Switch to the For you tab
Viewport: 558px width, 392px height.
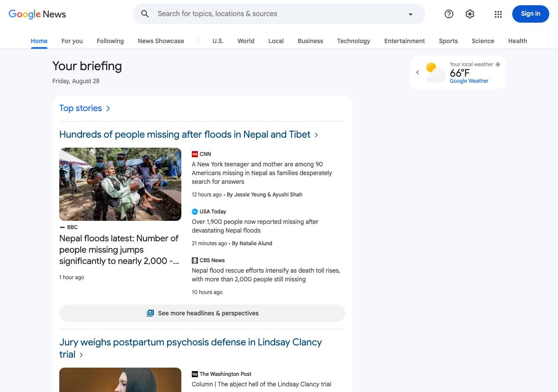[x=72, y=41]
